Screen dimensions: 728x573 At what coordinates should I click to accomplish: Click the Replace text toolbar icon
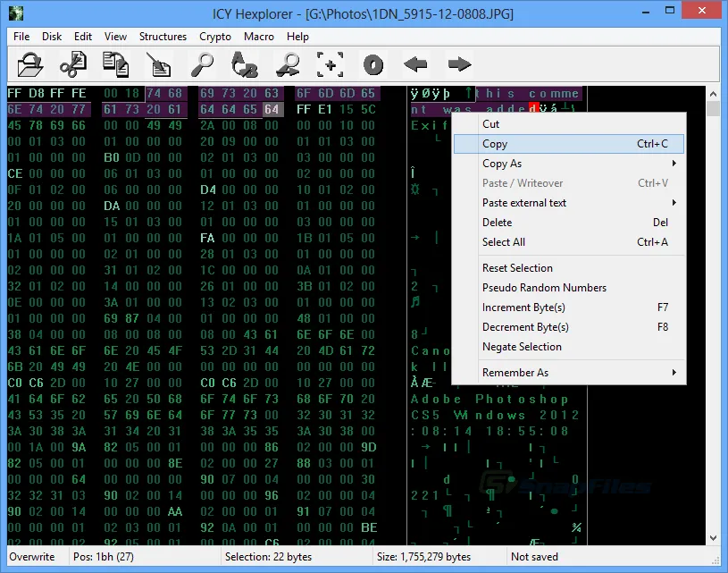coord(244,64)
